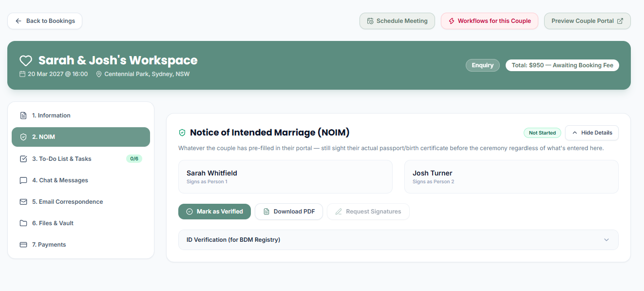Screen dimensions: 644x291
Task: Click the calendar icon in Schedule Meeting
Action: pos(370,21)
